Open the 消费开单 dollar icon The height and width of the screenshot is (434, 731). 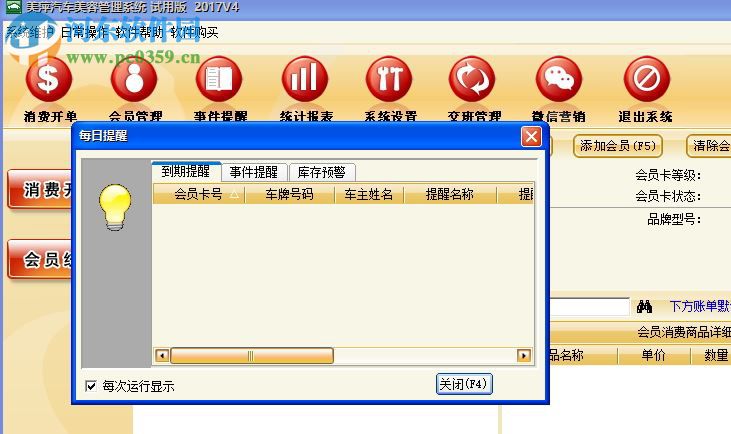tap(48, 79)
